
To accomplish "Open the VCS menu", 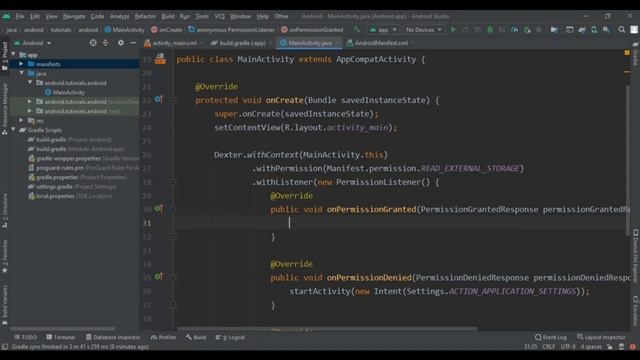I will (x=220, y=16).
